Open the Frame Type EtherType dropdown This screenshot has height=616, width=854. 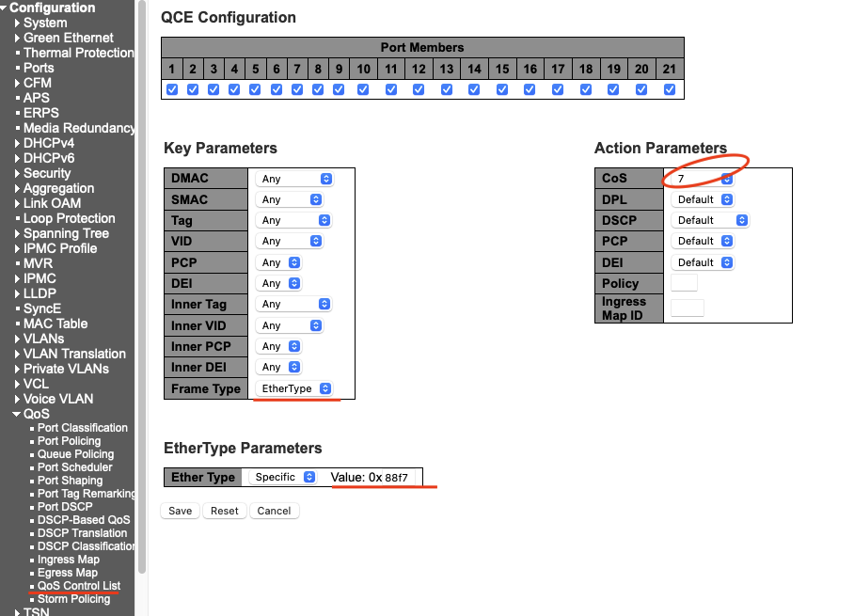click(294, 388)
